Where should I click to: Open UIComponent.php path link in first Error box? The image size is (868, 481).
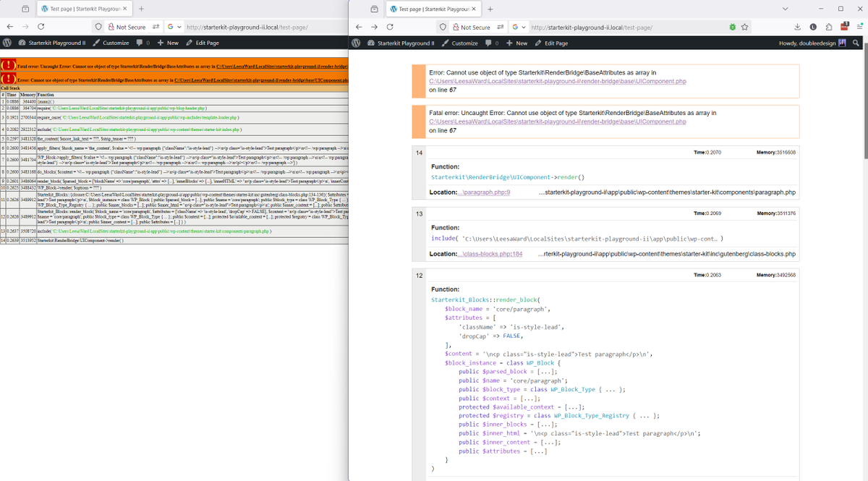click(558, 81)
